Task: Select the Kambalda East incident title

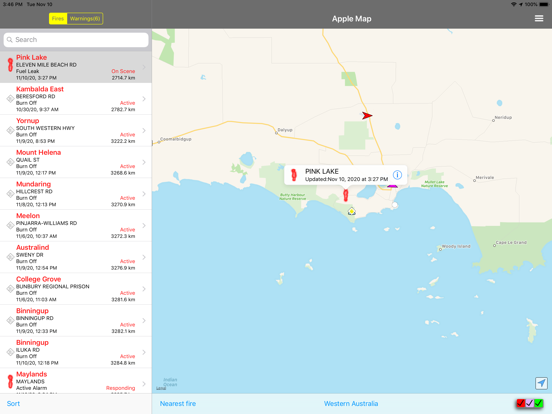Action: click(40, 89)
